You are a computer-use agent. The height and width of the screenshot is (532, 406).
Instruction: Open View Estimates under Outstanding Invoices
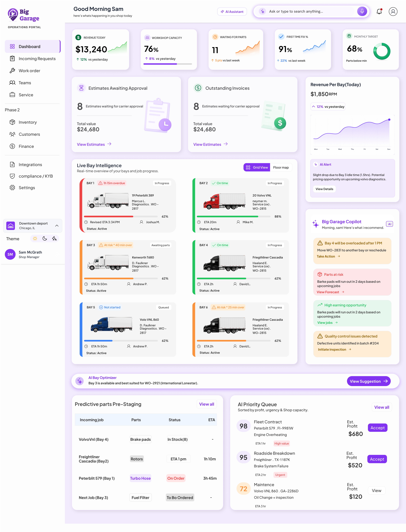pos(211,144)
